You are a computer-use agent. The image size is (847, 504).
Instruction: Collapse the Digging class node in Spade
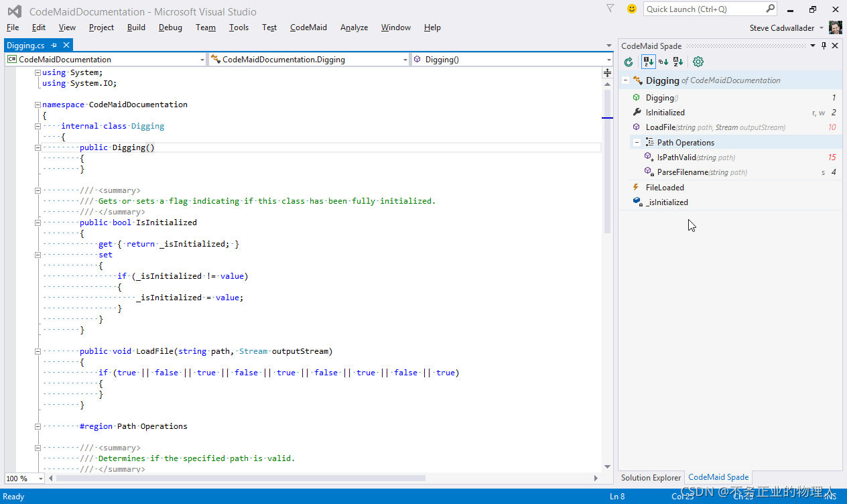point(625,80)
